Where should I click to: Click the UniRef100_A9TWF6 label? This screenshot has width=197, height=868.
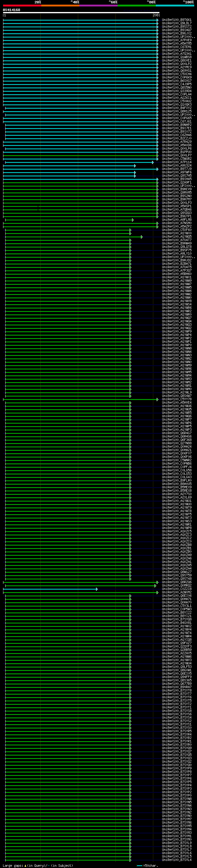point(177,172)
